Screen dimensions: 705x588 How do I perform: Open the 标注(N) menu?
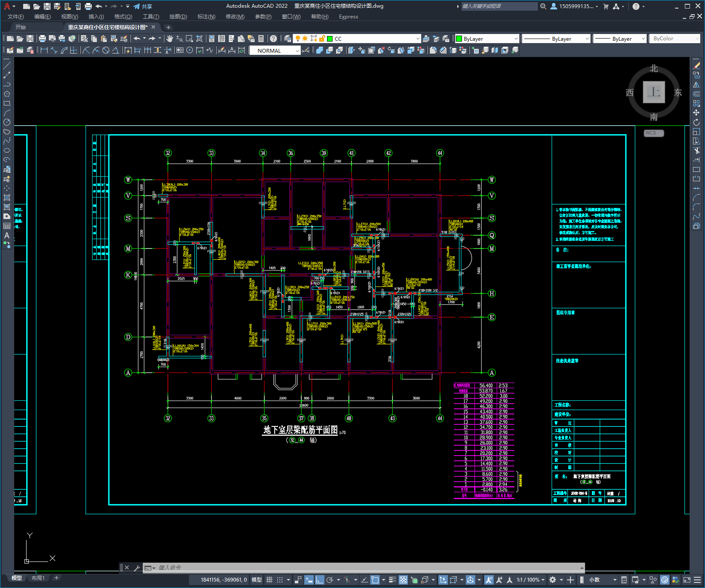point(206,17)
